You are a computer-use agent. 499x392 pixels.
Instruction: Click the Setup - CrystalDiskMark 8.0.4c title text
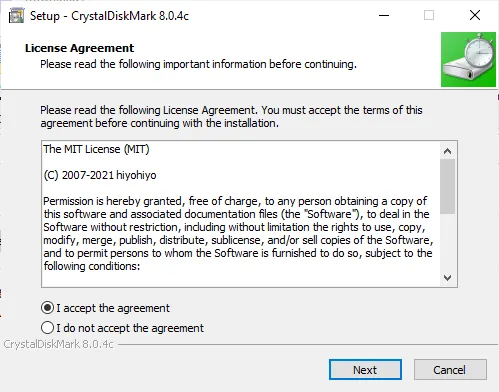109,16
